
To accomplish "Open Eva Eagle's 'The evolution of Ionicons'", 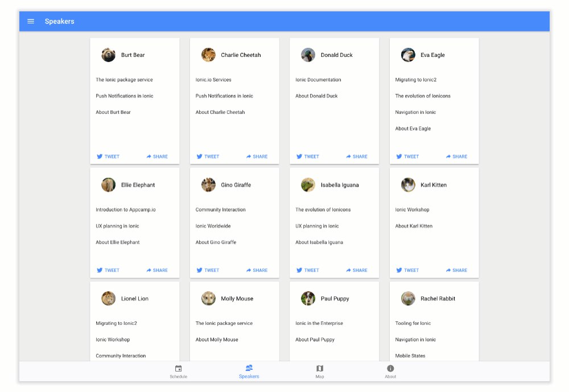I will tap(423, 96).
